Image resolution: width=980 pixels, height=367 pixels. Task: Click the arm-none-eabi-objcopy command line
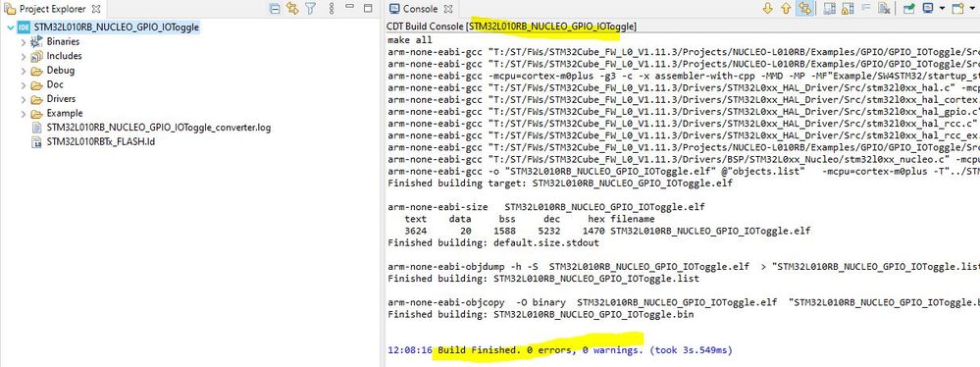[x=684, y=302]
